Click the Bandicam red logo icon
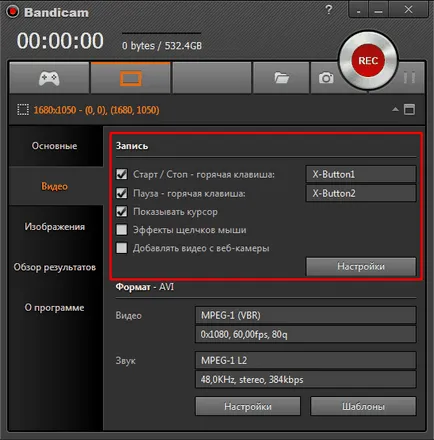 tap(13, 12)
